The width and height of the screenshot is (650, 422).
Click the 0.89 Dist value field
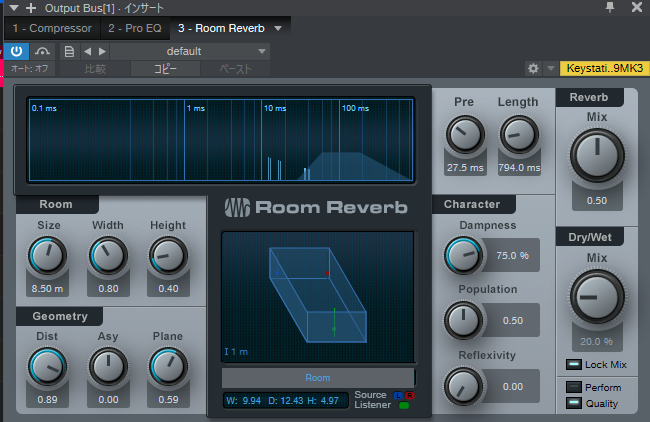coord(47,400)
